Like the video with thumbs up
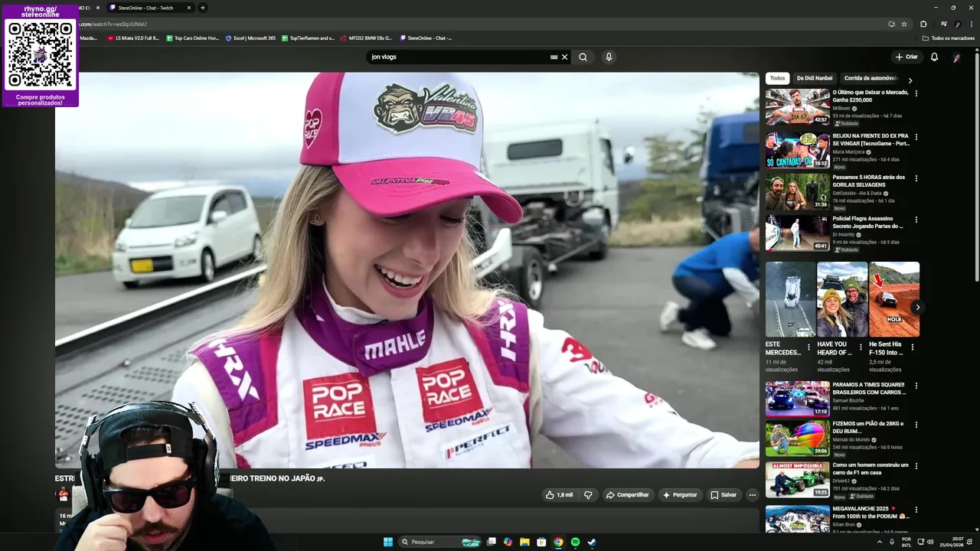Viewport: 980px width, 551px height. [x=559, y=495]
